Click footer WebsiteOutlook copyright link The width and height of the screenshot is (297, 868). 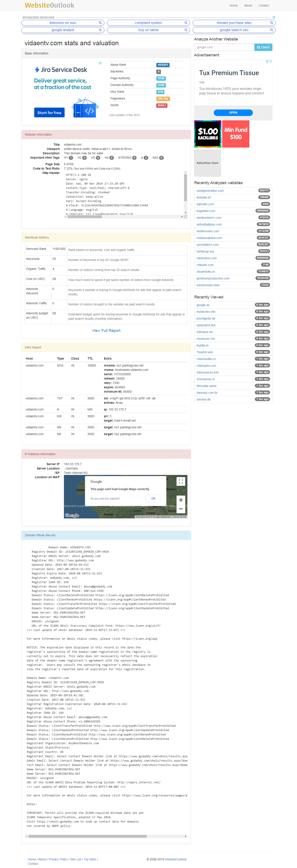click(175, 859)
